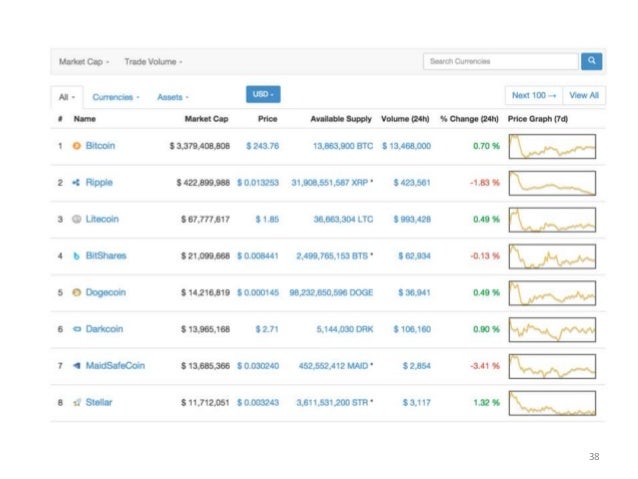Open the Darkcoin link

point(104,329)
